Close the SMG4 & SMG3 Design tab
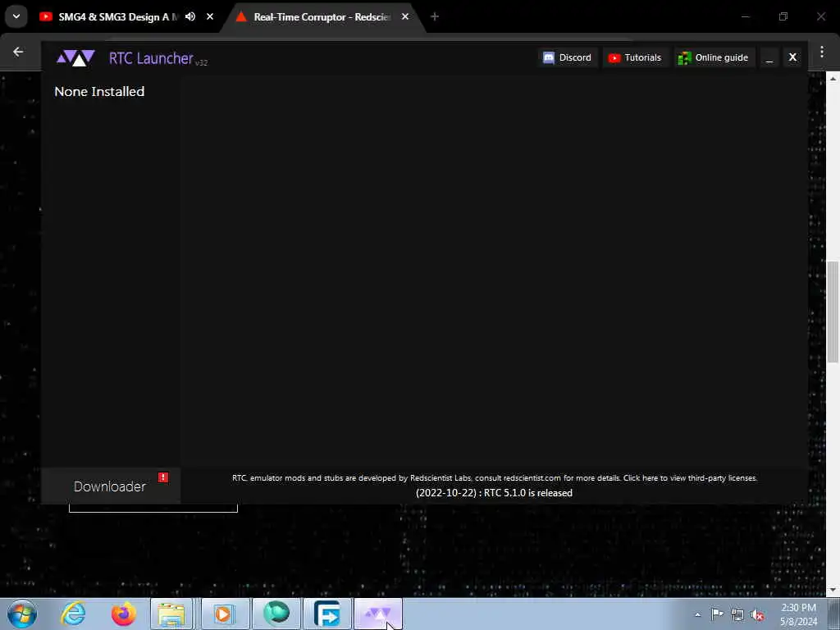The height and width of the screenshot is (630, 840). [x=210, y=16]
